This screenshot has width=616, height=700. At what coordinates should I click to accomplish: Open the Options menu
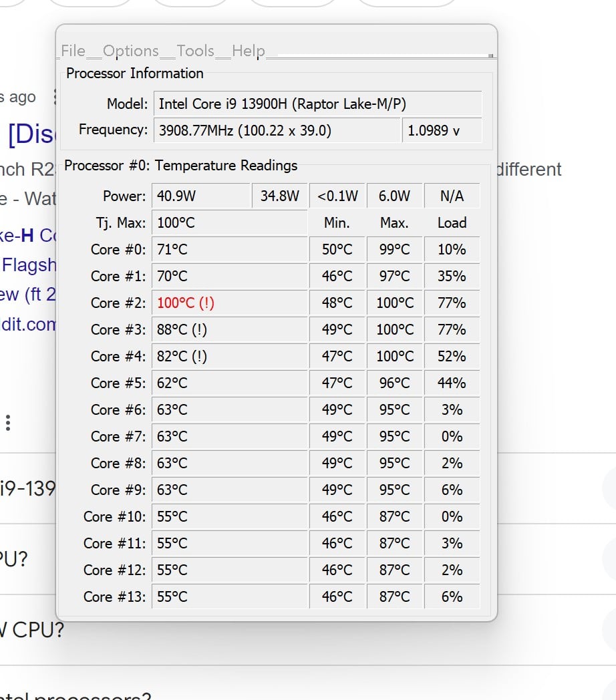131,51
